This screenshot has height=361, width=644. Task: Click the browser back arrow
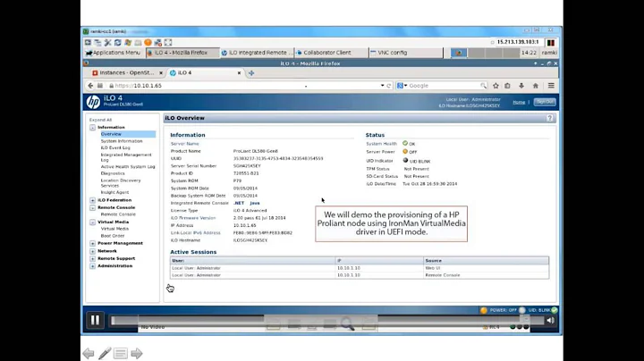click(90, 85)
